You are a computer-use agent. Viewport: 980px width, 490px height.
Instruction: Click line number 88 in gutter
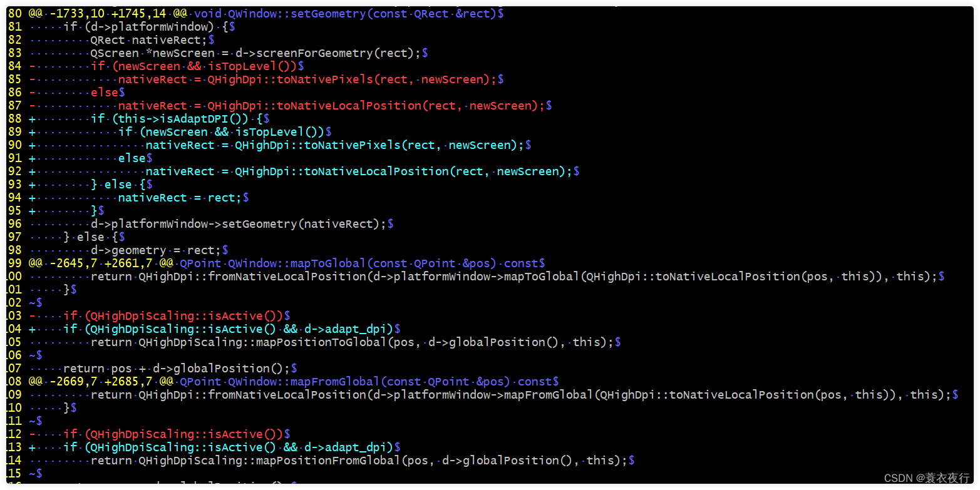point(14,119)
